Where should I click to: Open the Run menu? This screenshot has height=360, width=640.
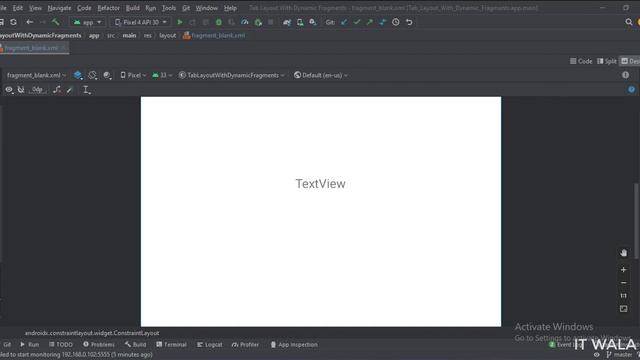(x=150, y=8)
